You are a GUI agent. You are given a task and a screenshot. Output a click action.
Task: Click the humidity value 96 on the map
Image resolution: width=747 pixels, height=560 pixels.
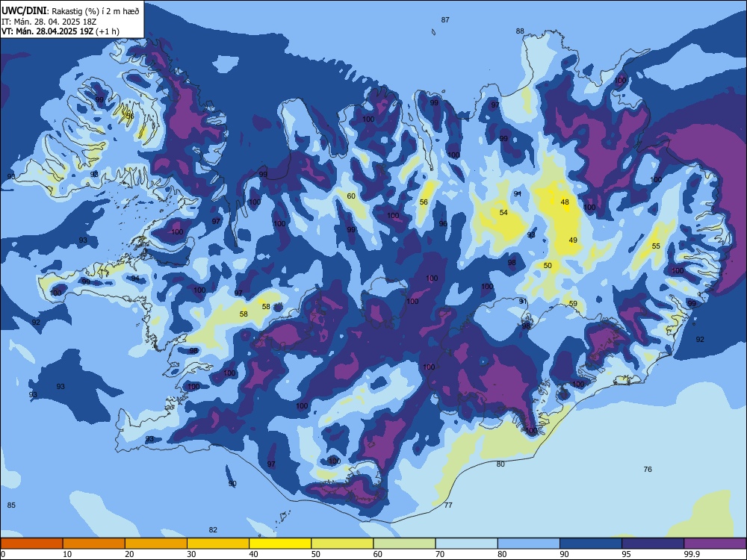click(443, 223)
